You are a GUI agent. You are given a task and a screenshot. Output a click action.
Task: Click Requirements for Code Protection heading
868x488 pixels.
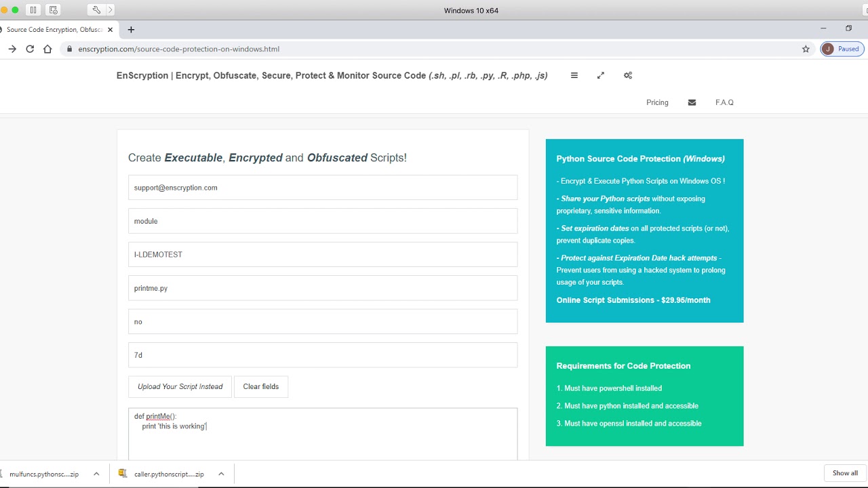click(x=623, y=366)
